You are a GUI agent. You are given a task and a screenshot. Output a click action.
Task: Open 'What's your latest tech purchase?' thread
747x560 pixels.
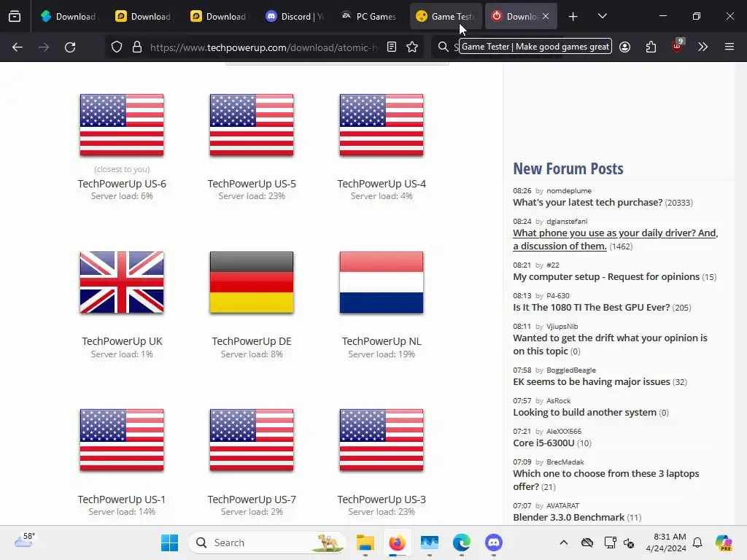pos(587,203)
